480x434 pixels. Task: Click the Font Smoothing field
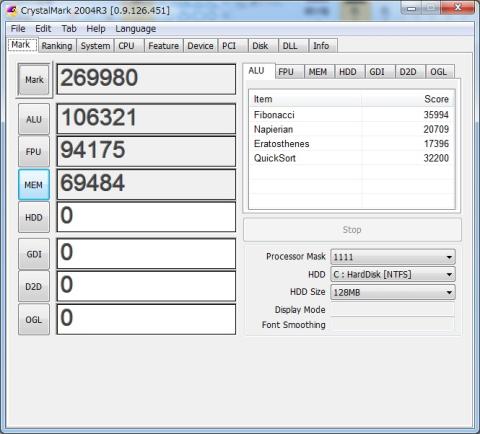coord(393,324)
